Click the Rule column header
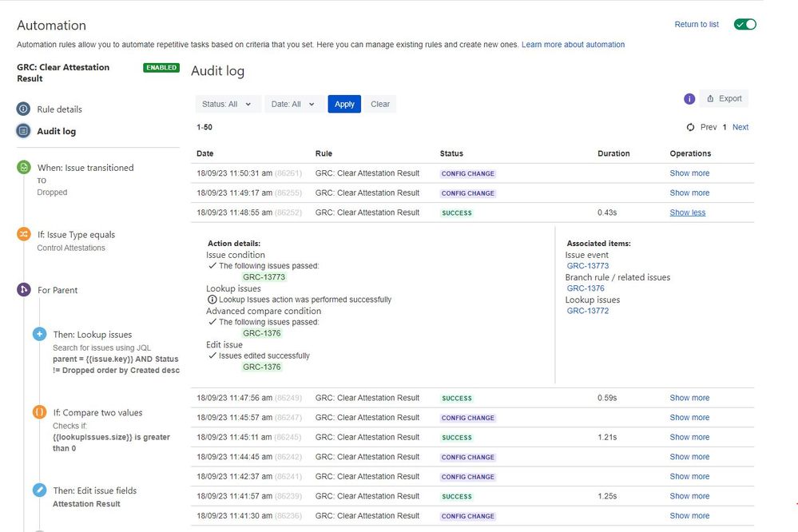 coord(324,153)
